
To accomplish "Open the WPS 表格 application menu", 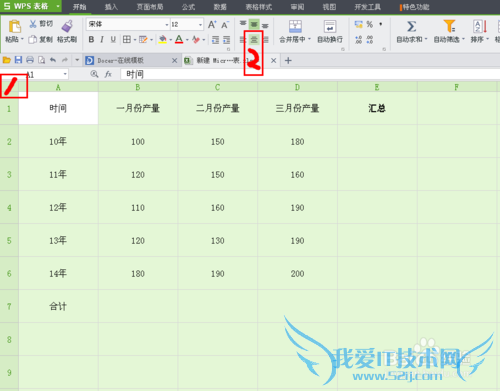I will [x=31, y=6].
